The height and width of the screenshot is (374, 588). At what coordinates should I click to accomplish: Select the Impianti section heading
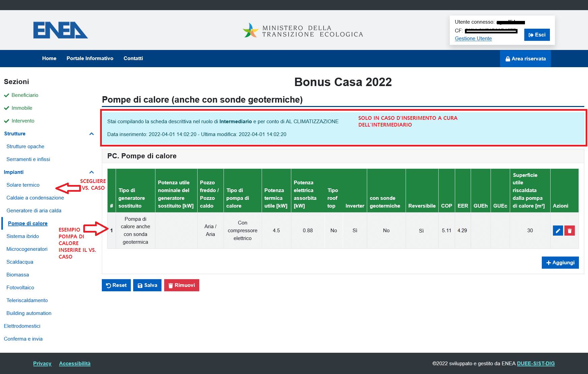point(14,172)
